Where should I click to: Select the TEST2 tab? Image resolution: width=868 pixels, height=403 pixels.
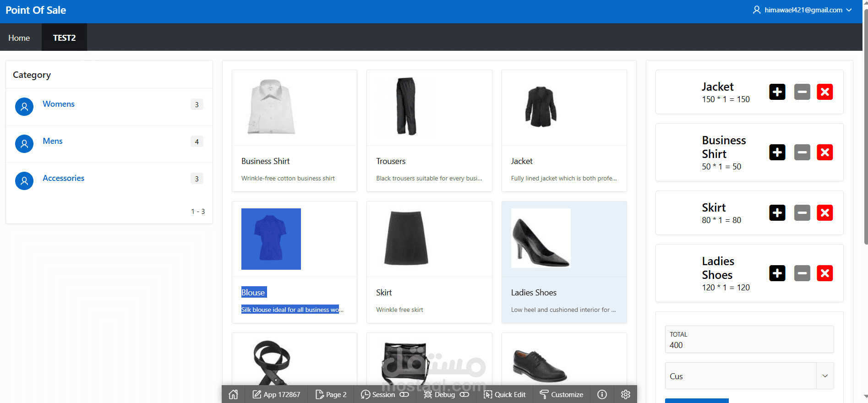pyautogui.click(x=64, y=38)
